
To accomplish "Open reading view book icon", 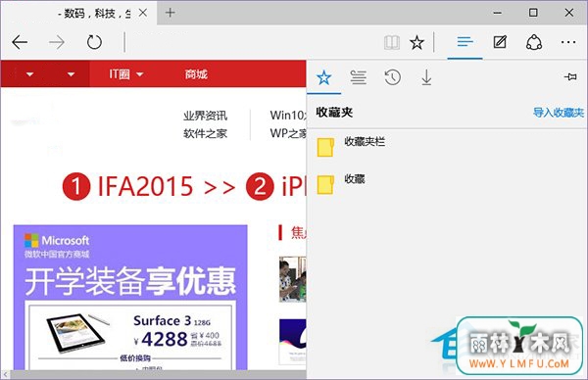I will coord(392,43).
